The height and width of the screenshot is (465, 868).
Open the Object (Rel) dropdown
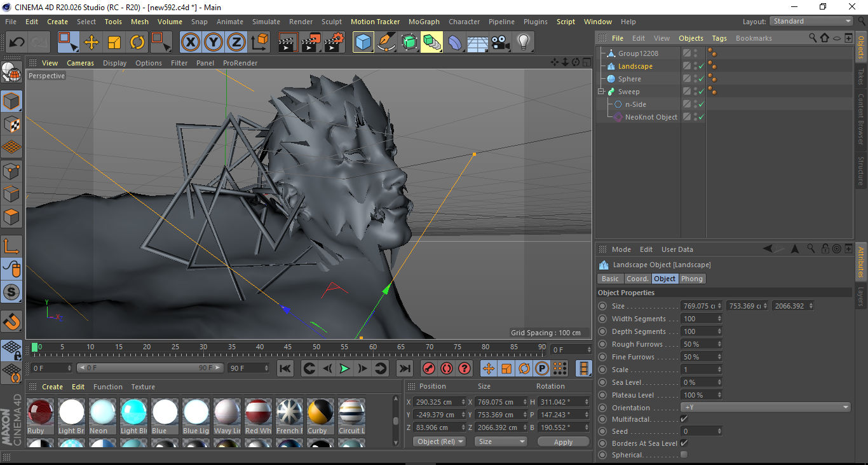pyautogui.click(x=439, y=441)
